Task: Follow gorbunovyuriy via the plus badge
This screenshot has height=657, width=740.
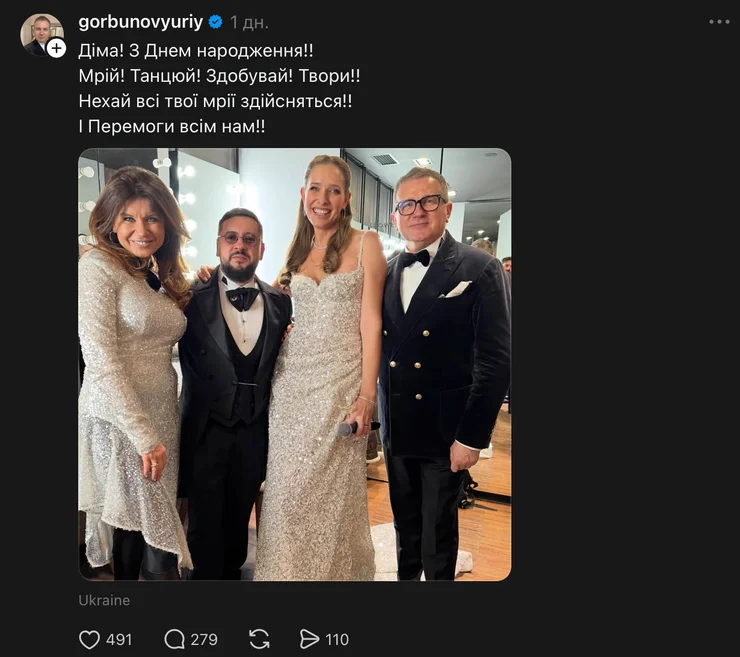Action: click(x=56, y=47)
